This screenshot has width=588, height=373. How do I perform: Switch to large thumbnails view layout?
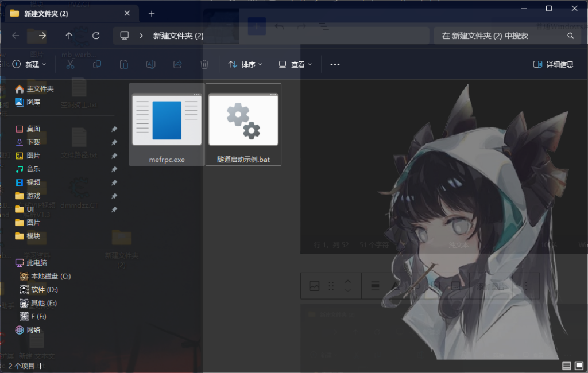pos(579,366)
